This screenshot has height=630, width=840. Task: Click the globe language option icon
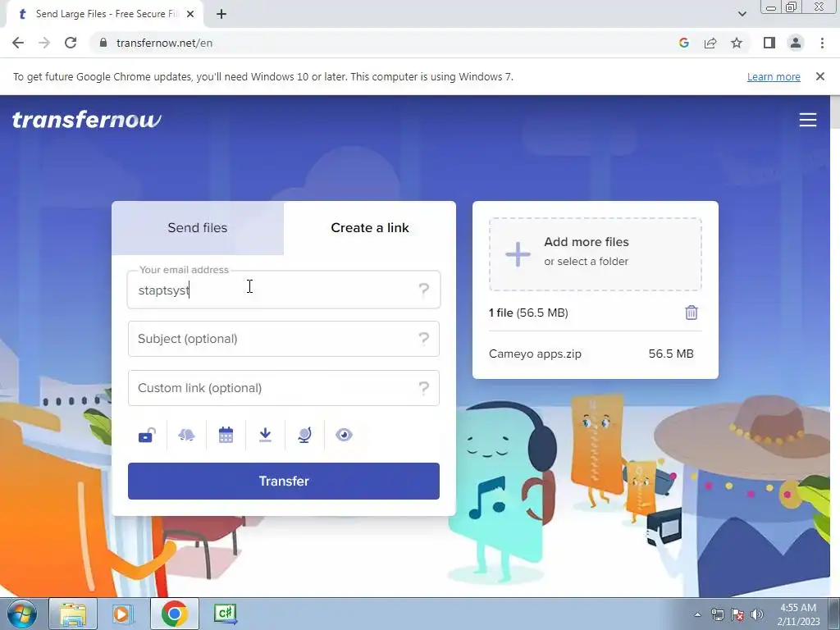click(305, 435)
